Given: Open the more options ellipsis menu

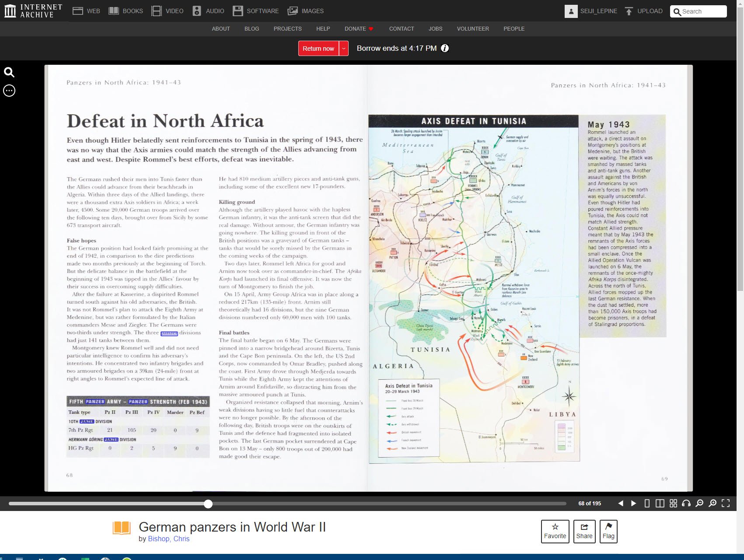Looking at the screenshot, I should (x=9, y=91).
